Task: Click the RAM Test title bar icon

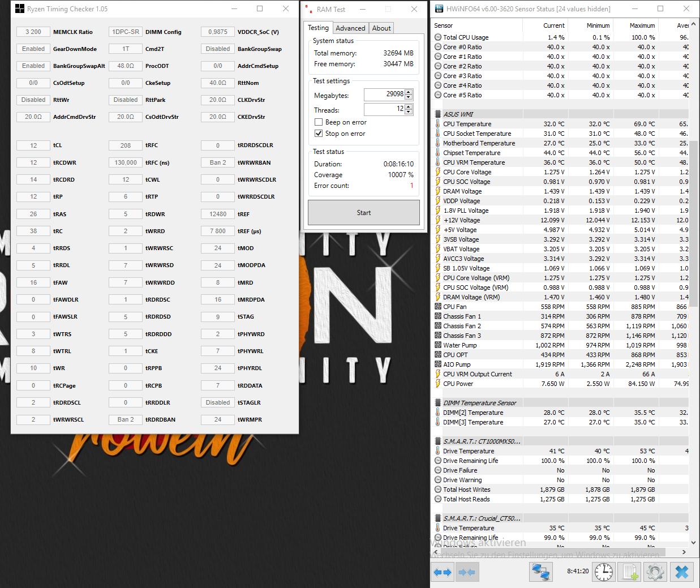Action: (x=310, y=9)
